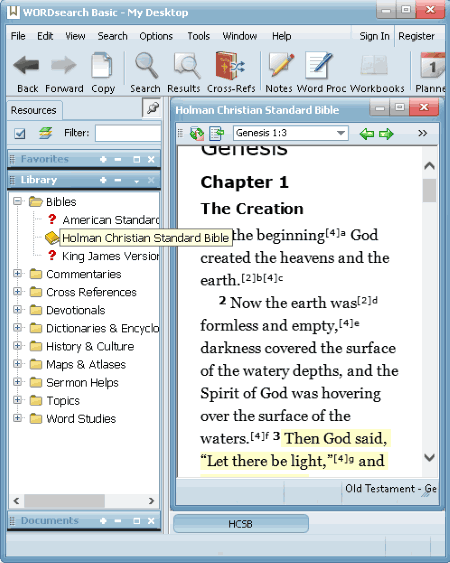Click the Bible text scrollbar down arrow
Viewport: 450px width, 563px height.
click(x=429, y=457)
